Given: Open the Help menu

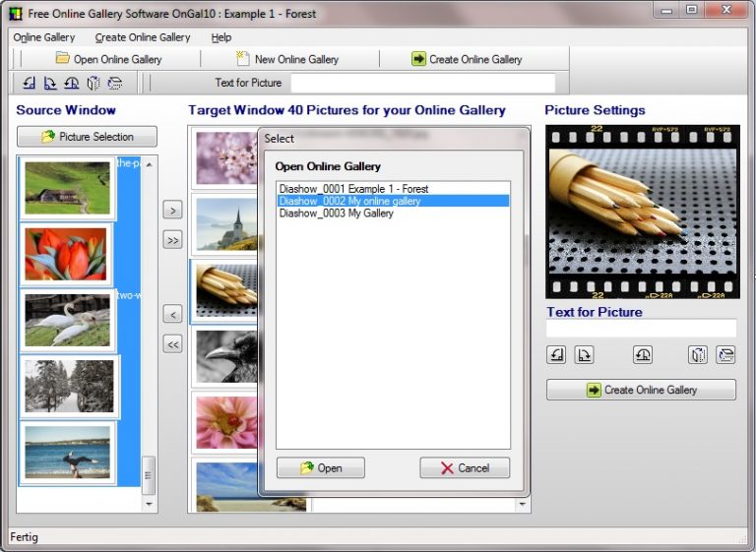Looking at the screenshot, I should tap(221, 37).
